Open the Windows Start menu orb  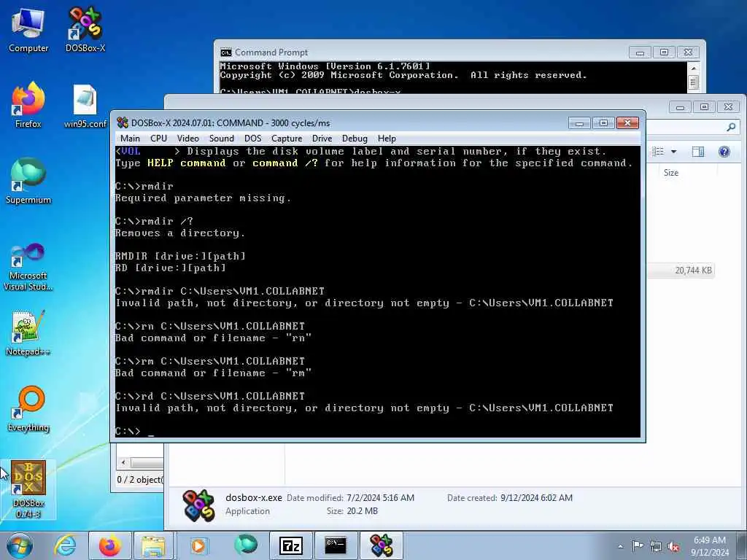click(19, 545)
